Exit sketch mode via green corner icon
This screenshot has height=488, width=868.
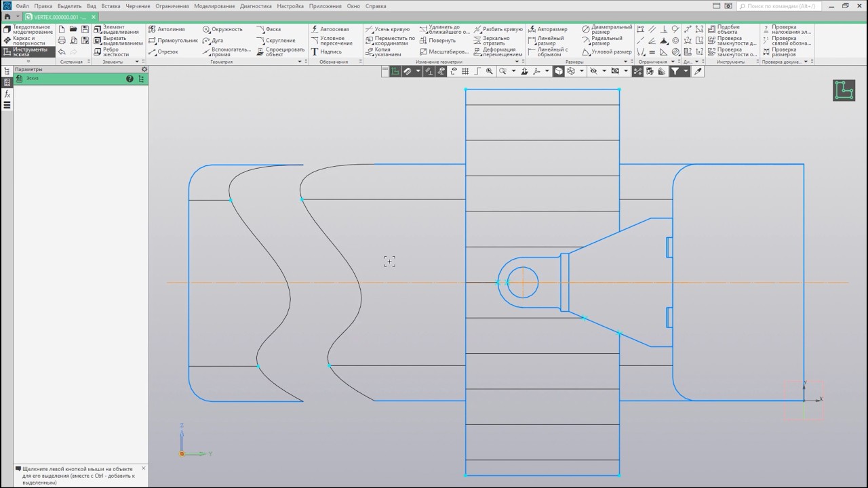point(844,90)
